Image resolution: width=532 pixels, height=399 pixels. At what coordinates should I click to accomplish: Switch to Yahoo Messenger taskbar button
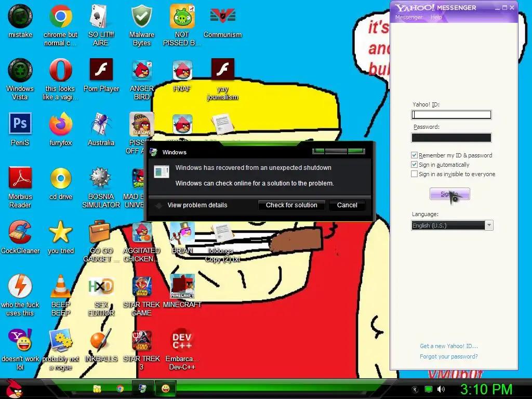(165, 389)
